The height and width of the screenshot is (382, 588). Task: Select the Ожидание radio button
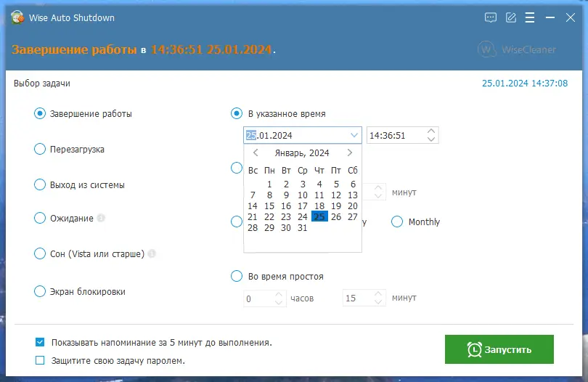tap(40, 218)
